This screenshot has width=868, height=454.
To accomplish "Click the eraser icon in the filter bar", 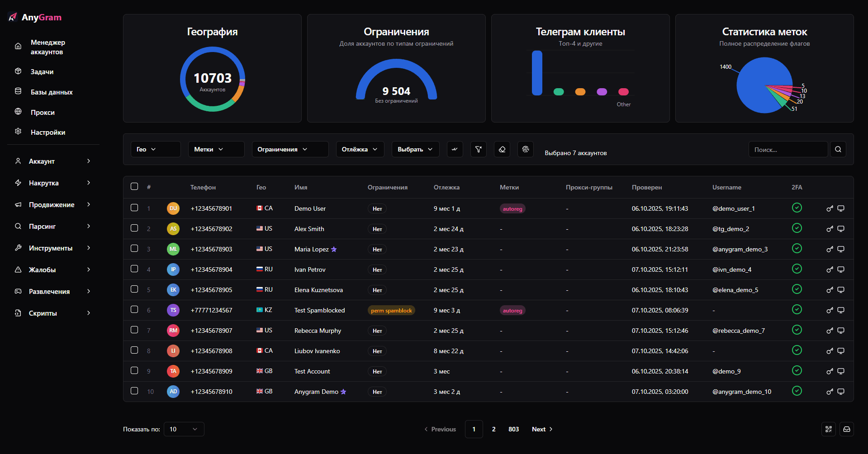I will click(502, 149).
